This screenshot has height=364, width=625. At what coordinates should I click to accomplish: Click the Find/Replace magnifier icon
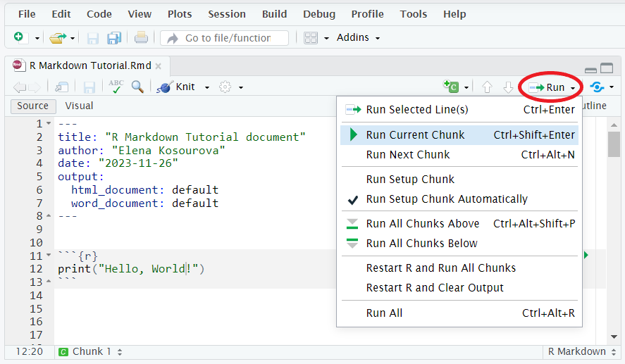tap(138, 87)
